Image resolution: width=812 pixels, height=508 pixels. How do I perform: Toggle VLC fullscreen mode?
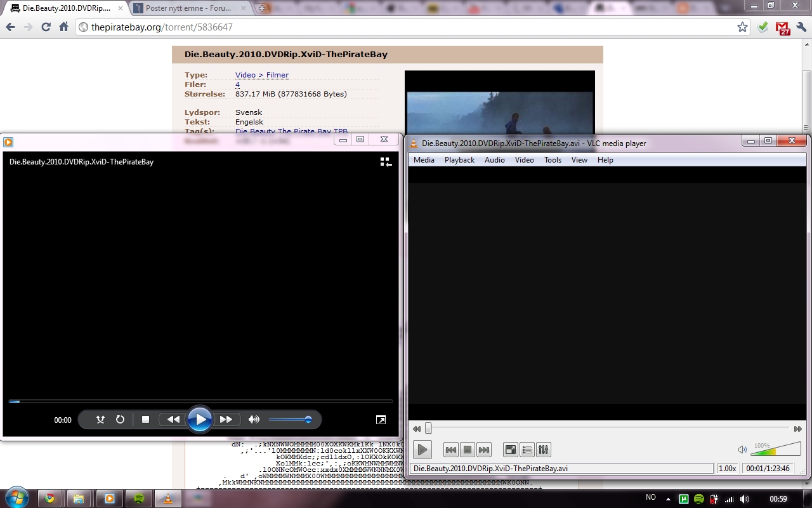[511, 450]
